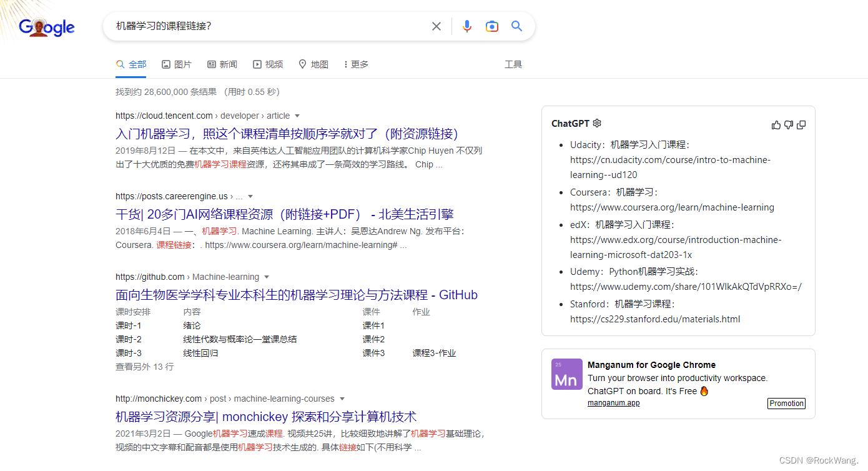The image size is (868, 471).
Task: Click Stanford cs229 URL in ChatGPT panel
Action: tap(655, 319)
